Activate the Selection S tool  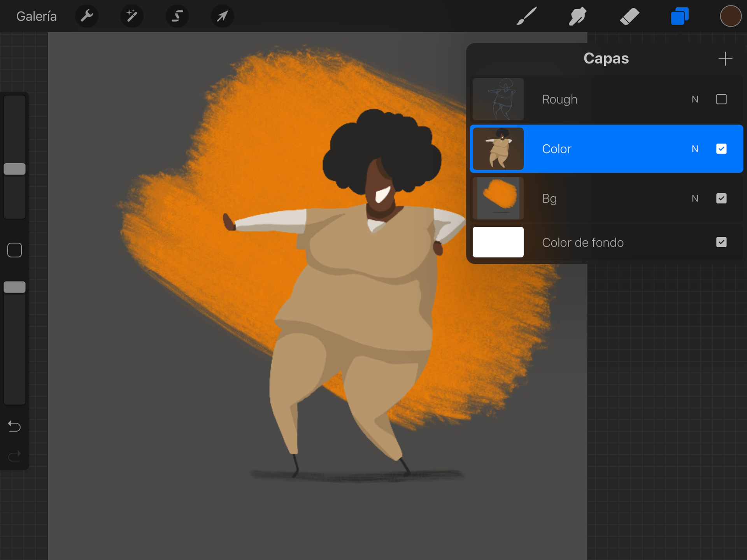tap(177, 16)
